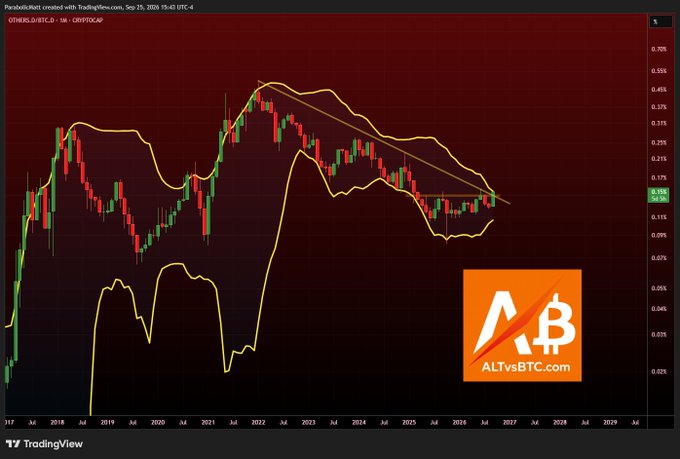Click the 0.02% price axis label
The image size is (680, 459).
659,372
